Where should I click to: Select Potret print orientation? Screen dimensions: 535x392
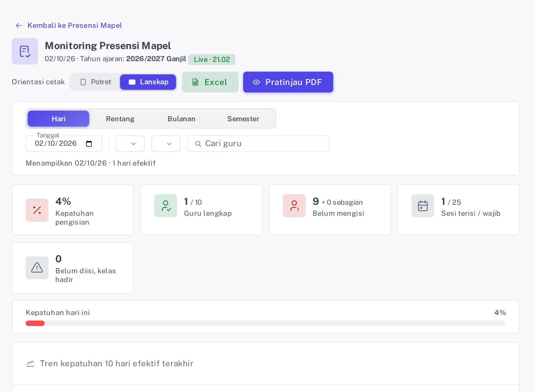tap(96, 82)
